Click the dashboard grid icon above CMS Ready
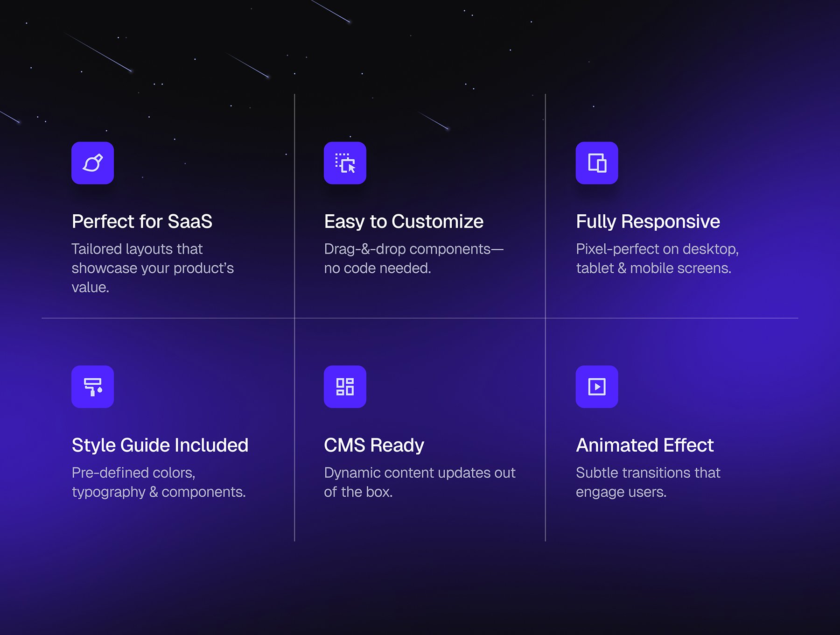Screen dimensions: 840x635 coord(345,387)
